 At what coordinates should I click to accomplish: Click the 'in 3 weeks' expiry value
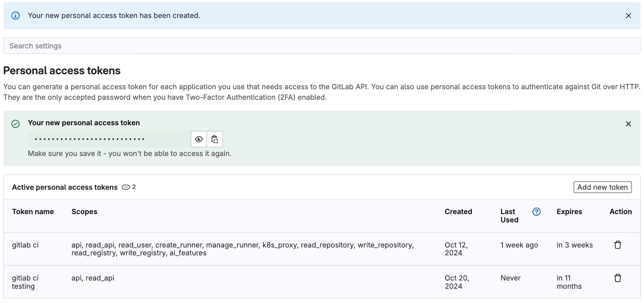575,245
